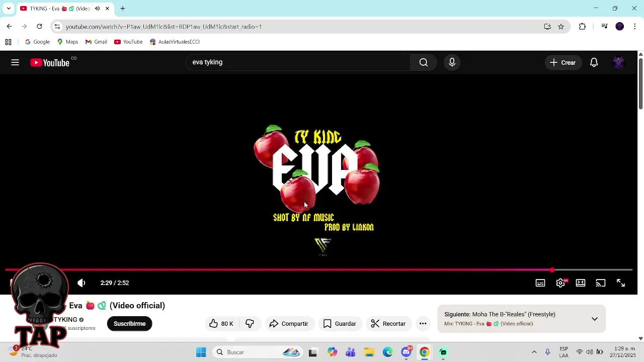Show hidden system tray icons
The image size is (644, 362).
click(534, 352)
